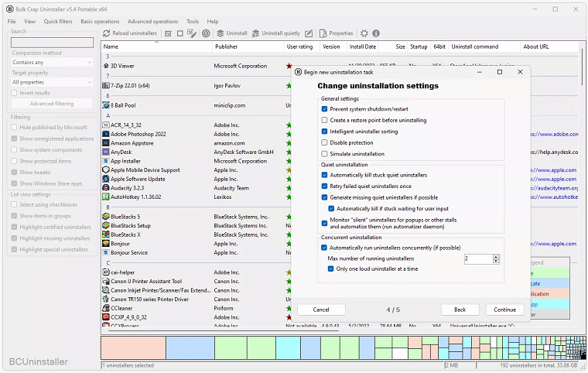Enable Disable protection checkbox

pyautogui.click(x=324, y=142)
